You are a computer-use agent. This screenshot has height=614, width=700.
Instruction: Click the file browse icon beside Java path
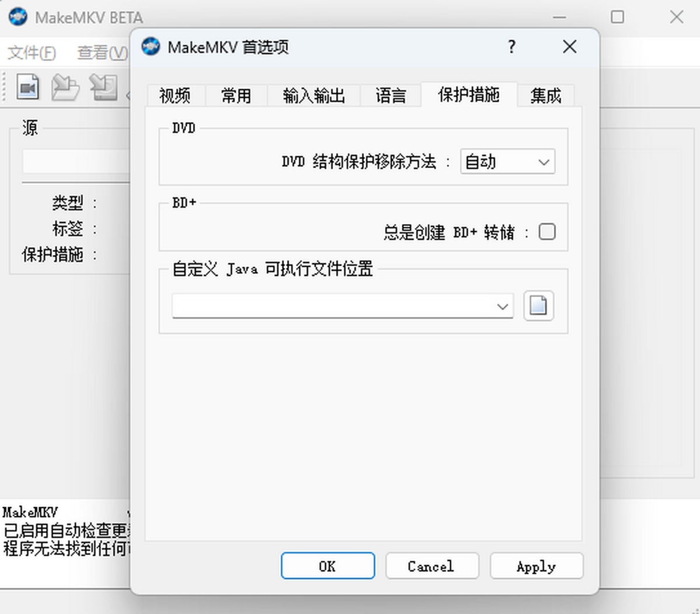point(538,306)
